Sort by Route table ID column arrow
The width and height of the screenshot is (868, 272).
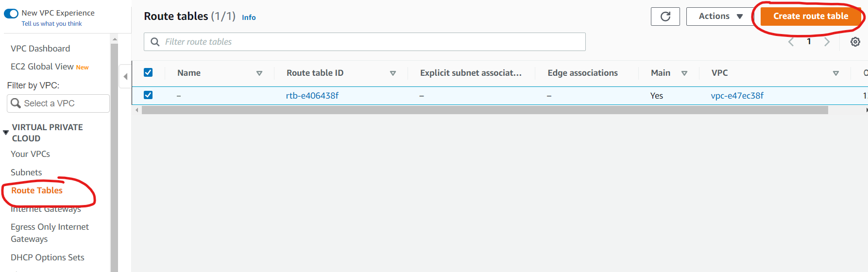click(x=393, y=73)
